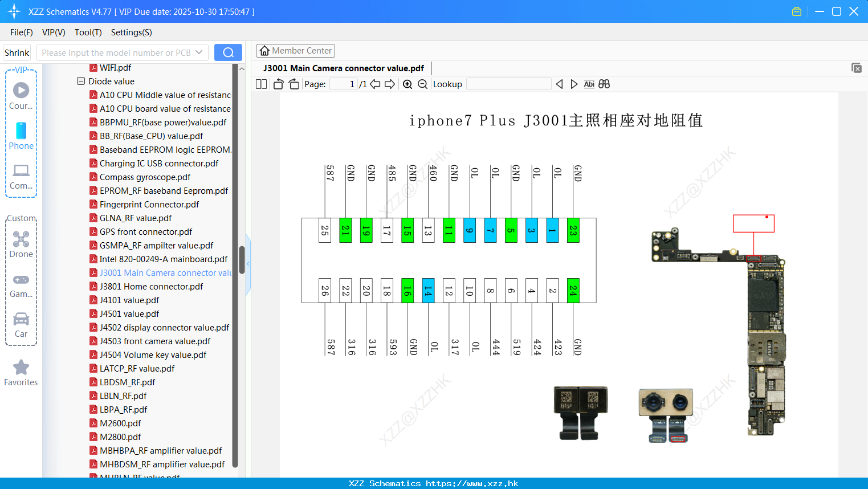Open the File(F) menu

[22, 32]
